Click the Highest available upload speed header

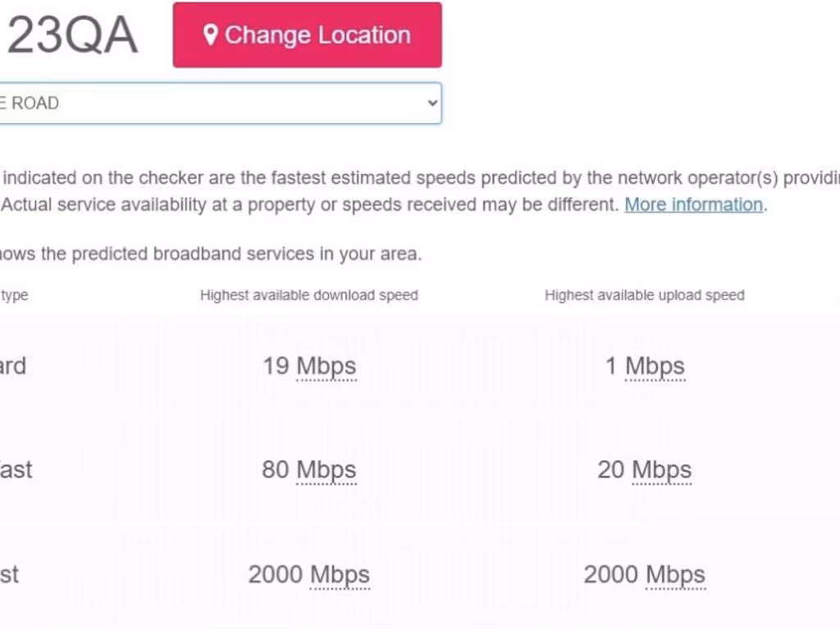coord(645,295)
